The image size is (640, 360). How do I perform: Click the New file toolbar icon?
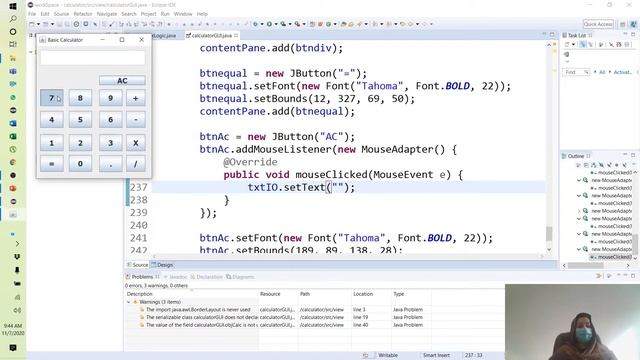tap(32, 24)
